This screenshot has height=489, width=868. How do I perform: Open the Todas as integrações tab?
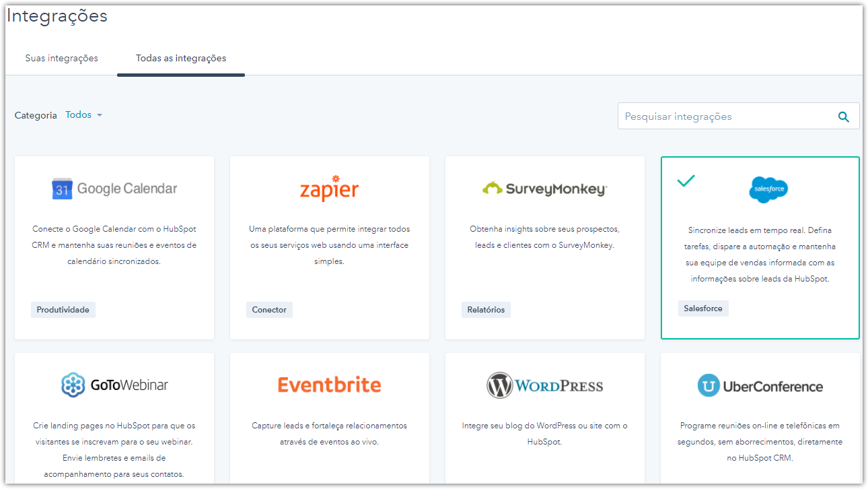click(x=180, y=59)
